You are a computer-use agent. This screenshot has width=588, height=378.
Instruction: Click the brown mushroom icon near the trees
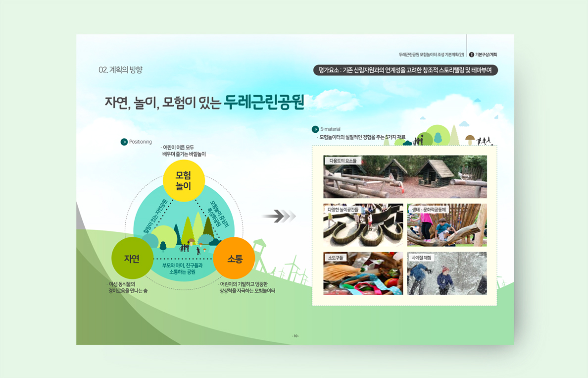pyautogui.click(x=470, y=139)
